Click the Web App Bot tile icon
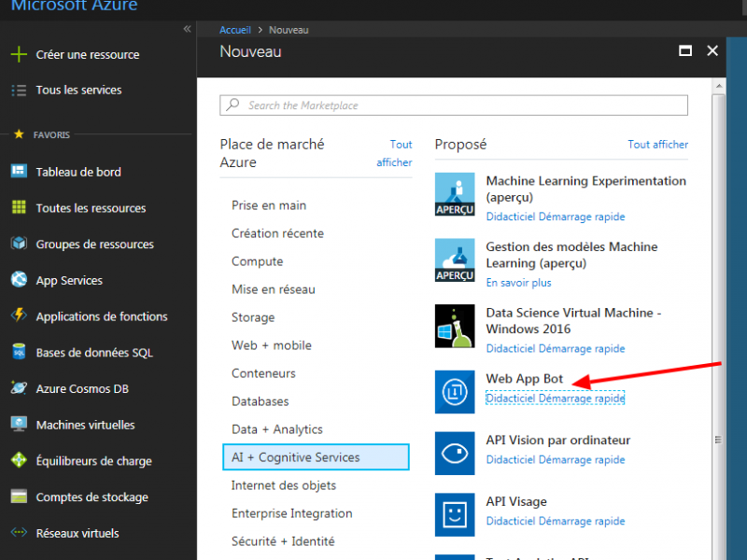Image resolution: width=747 pixels, height=560 pixels. click(x=455, y=392)
